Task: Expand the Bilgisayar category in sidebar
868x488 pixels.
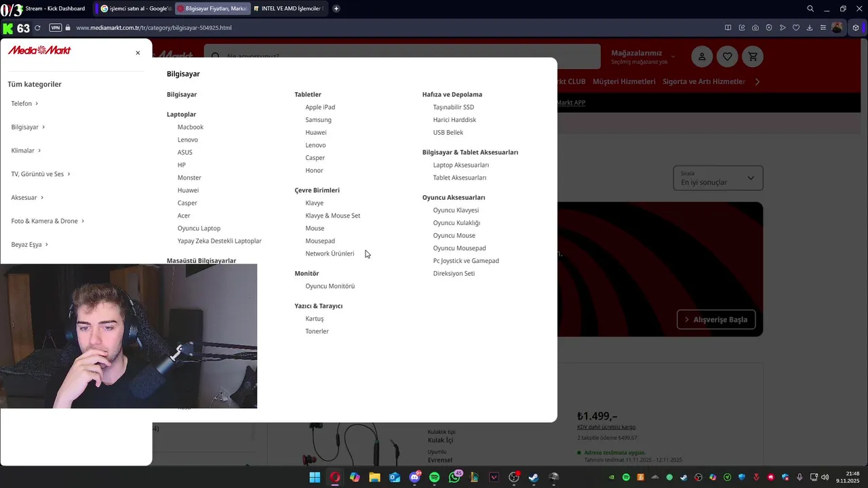Action: (x=28, y=127)
